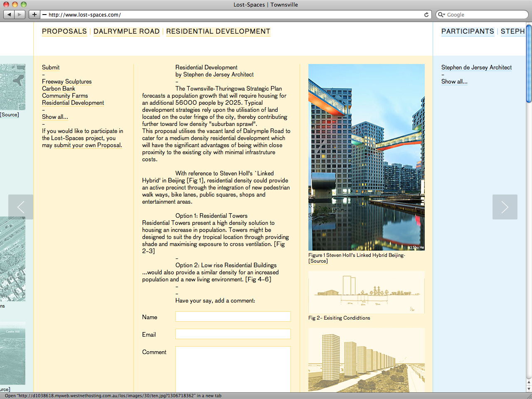Open 'Stephen de Jersey Architect' author link in article
This screenshot has height=399, width=532.
[218, 74]
